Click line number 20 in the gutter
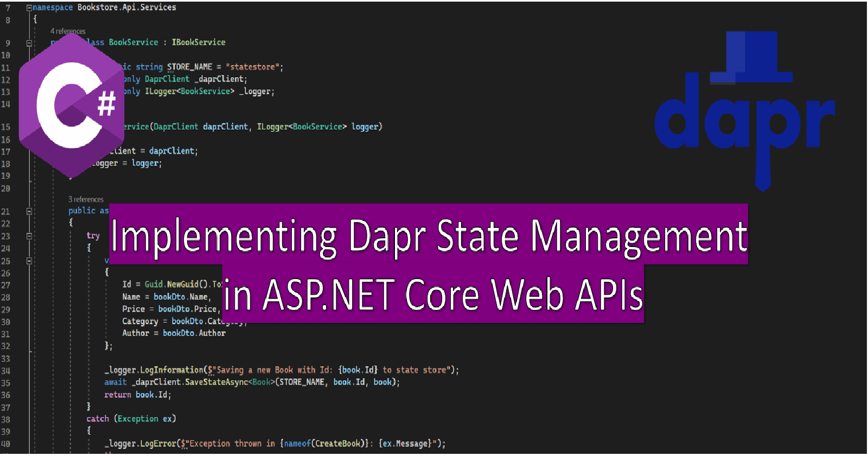The image size is (868, 456). pyautogui.click(x=5, y=189)
